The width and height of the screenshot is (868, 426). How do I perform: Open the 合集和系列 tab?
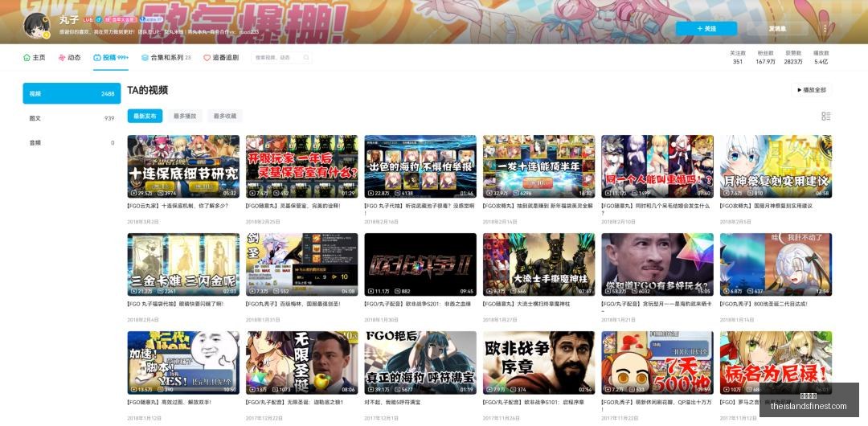(x=166, y=58)
